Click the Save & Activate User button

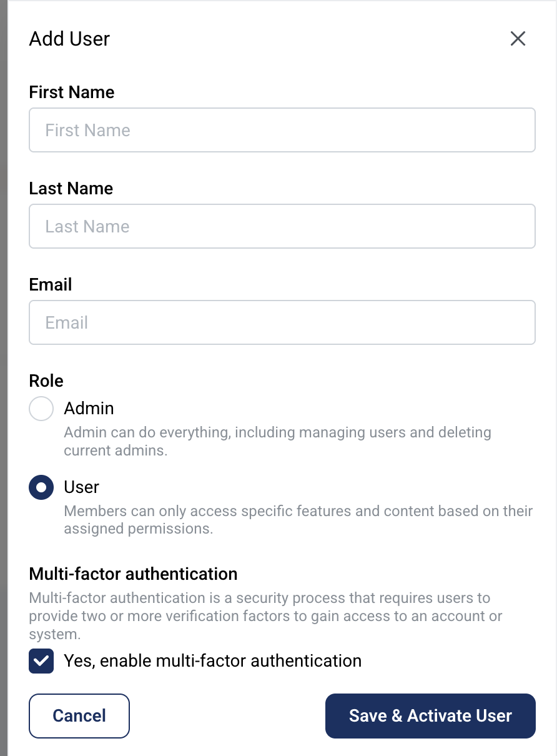click(430, 715)
